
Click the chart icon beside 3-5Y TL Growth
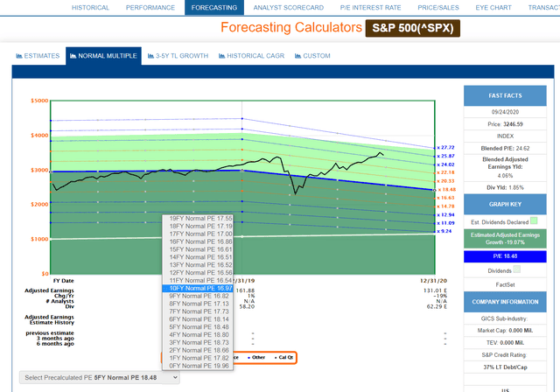tap(150, 56)
